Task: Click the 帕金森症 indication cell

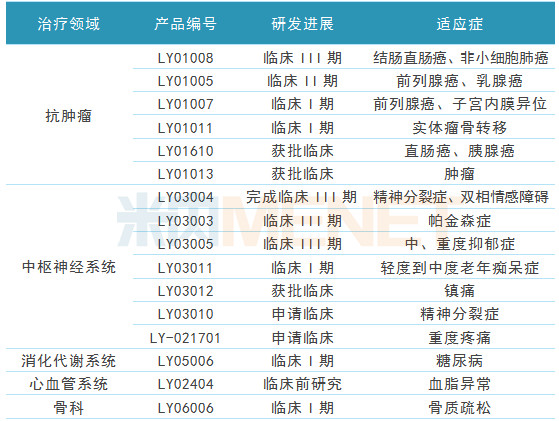Action: 460,221
